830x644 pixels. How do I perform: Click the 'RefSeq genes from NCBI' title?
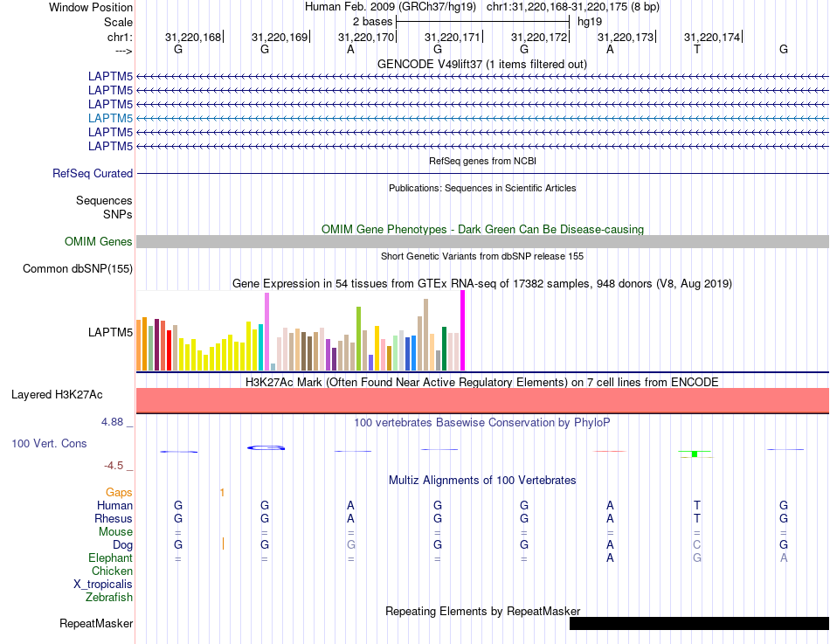tap(482, 161)
